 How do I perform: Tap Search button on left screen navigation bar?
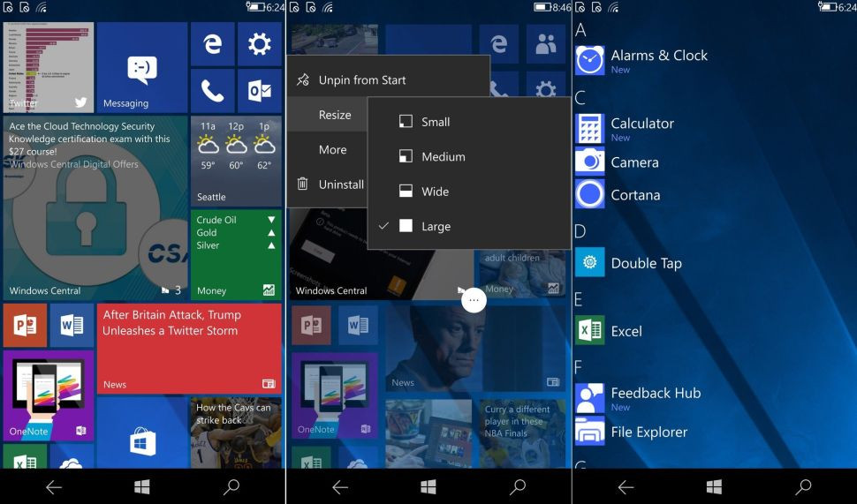pos(231,486)
